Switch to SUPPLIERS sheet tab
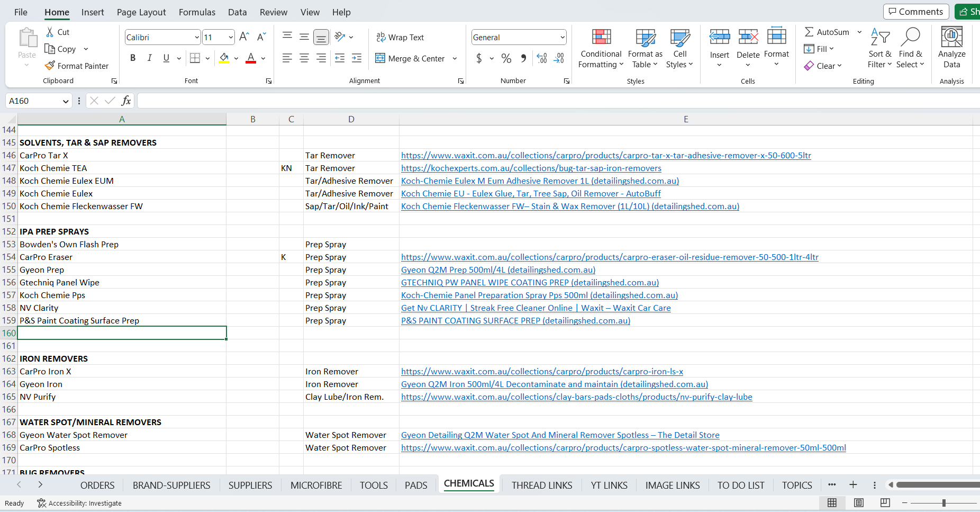This screenshot has width=980, height=512. [250, 485]
